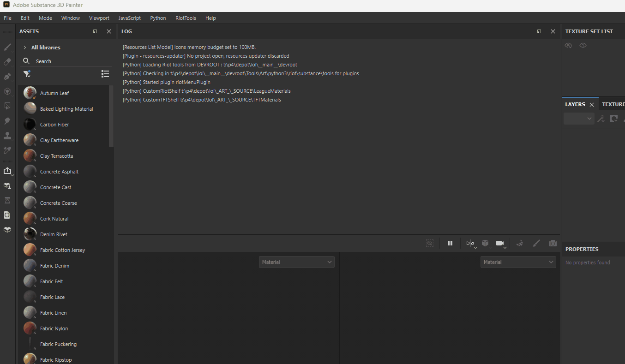Click the Iray render icon in viewport toolbar
625x364 pixels.
click(520, 243)
